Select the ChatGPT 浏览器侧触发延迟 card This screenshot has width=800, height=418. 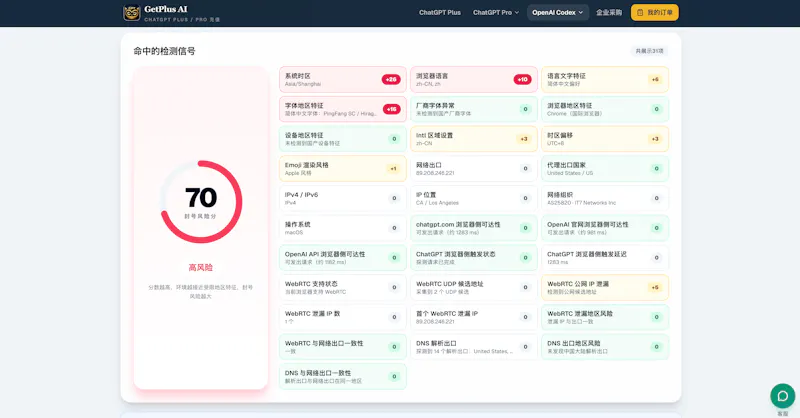coord(605,258)
